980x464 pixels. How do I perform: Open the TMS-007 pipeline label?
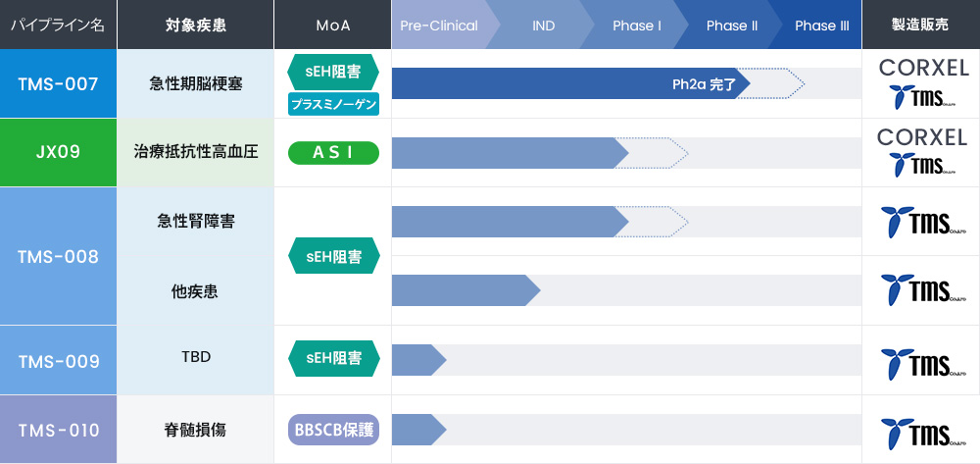58,83
